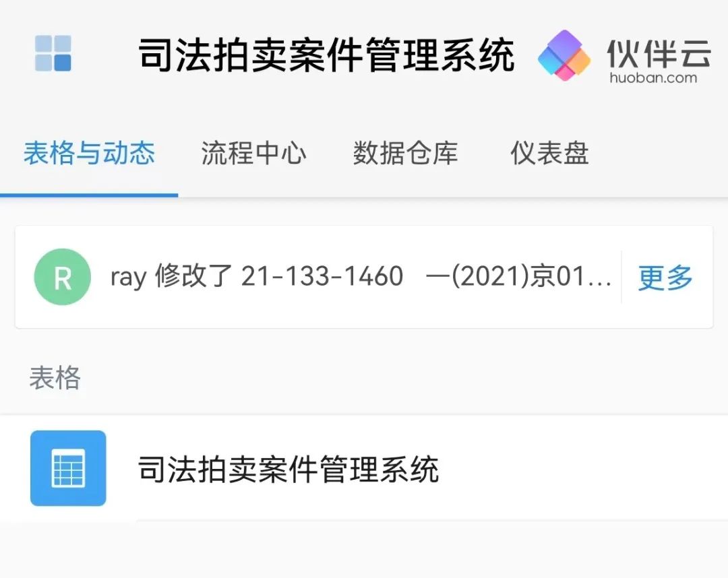This screenshot has height=578, width=728.
Task: Click the header title 司法拍卖案件管理系统
Action: pos(326,55)
